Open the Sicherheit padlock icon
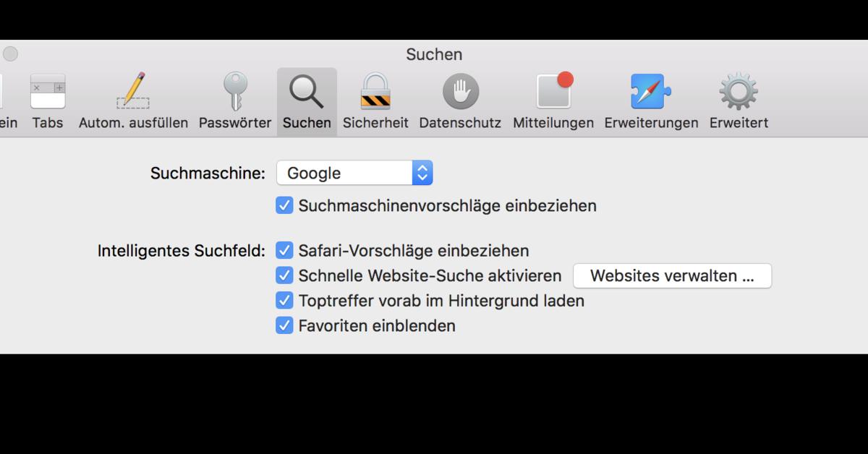 click(x=375, y=91)
